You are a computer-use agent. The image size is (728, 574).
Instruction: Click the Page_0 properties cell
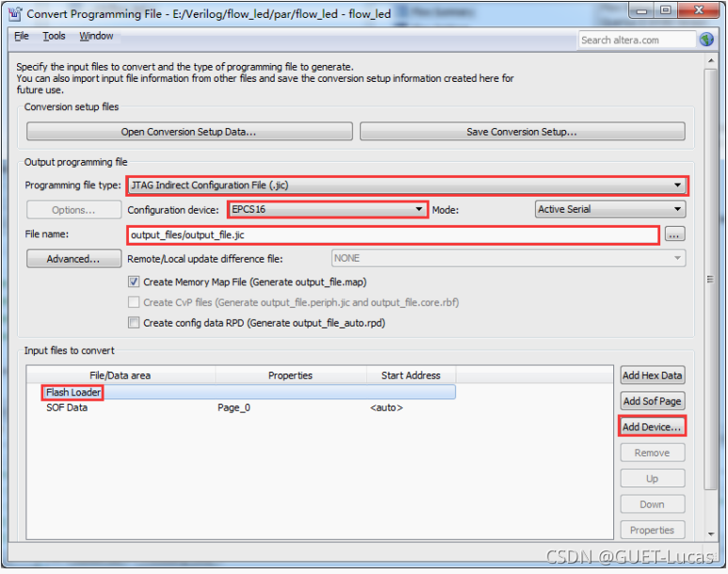tap(234, 407)
